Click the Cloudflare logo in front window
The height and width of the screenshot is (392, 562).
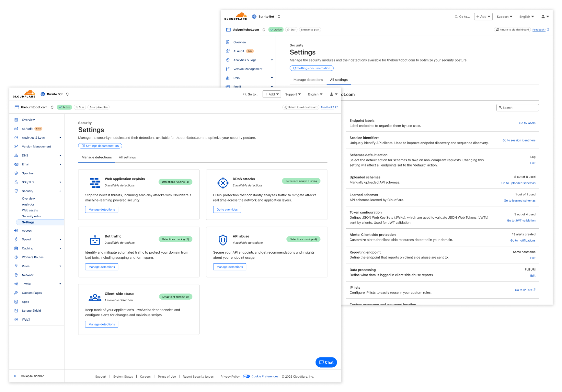(24, 94)
